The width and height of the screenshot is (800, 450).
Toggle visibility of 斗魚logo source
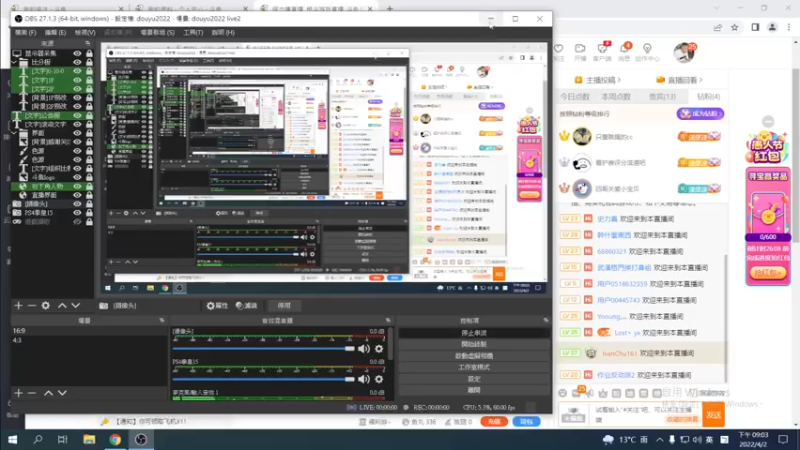tap(77, 177)
